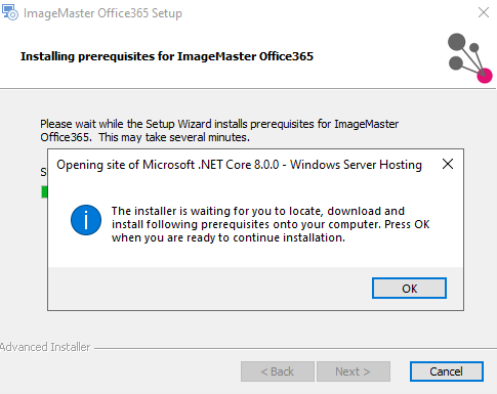The height and width of the screenshot is (394, 497).
Task: Close the .NET Core prerequisite dialog
Action: (447, 164)
